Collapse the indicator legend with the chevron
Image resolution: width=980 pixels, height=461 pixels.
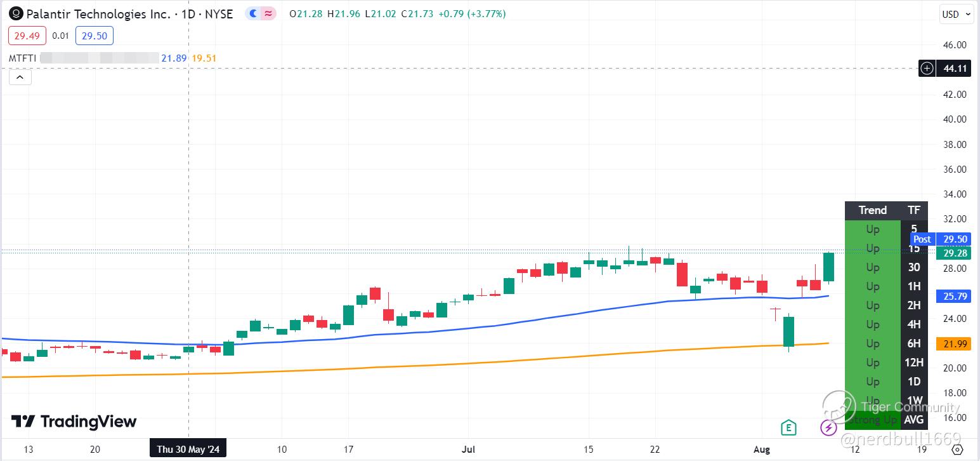20,77
